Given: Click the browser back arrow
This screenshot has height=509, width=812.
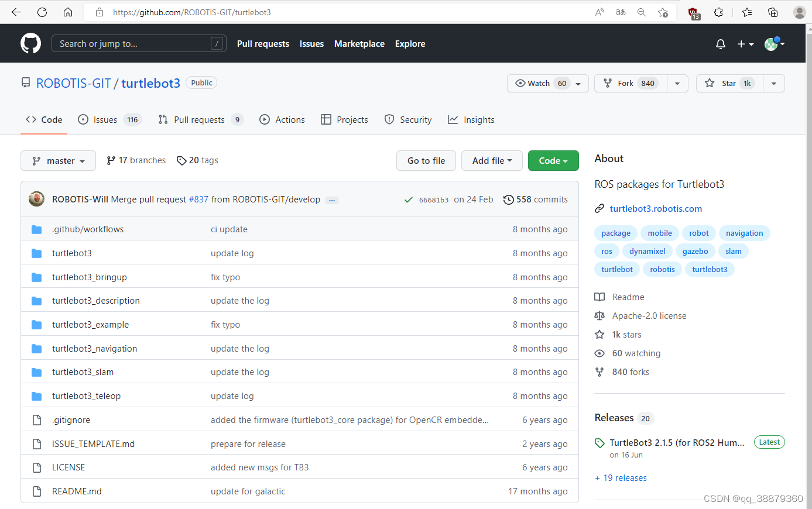Looking at the screenshot, I should (x=16, y=12).
